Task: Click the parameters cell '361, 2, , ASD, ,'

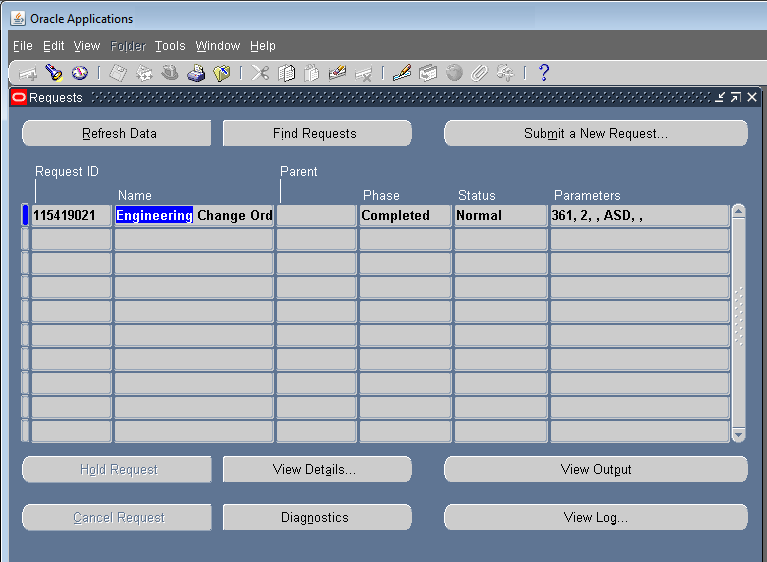Action: (640, 215)
